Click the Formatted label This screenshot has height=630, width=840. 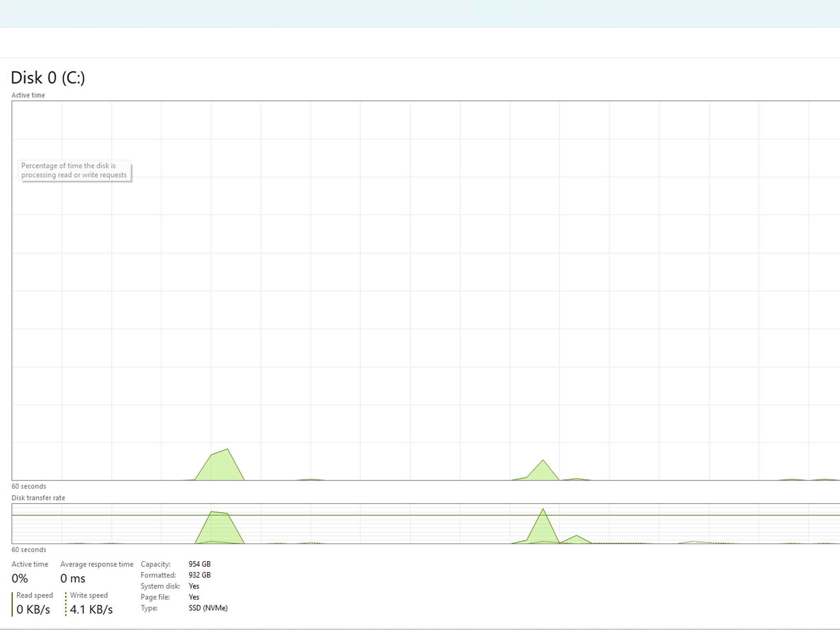(x=158, y=575)
